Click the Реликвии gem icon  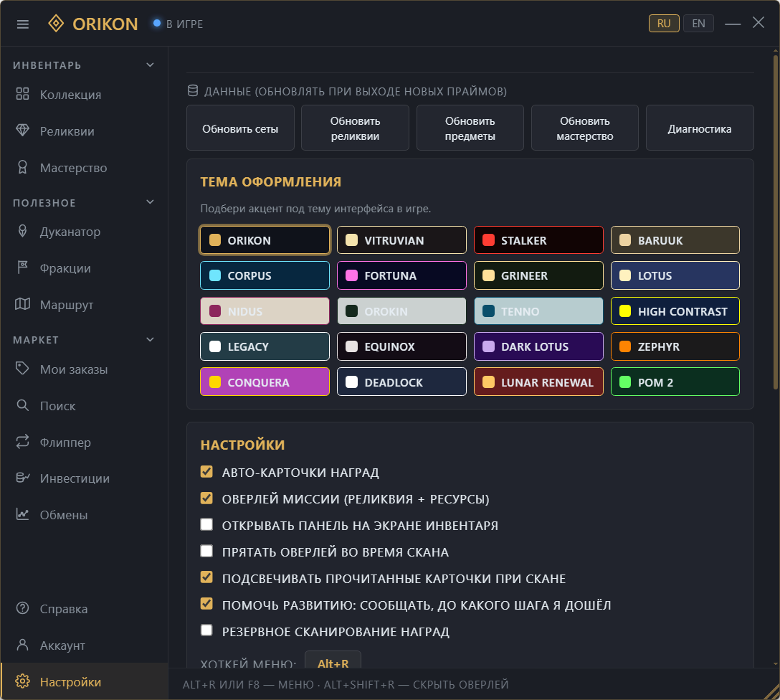(22, 131)
